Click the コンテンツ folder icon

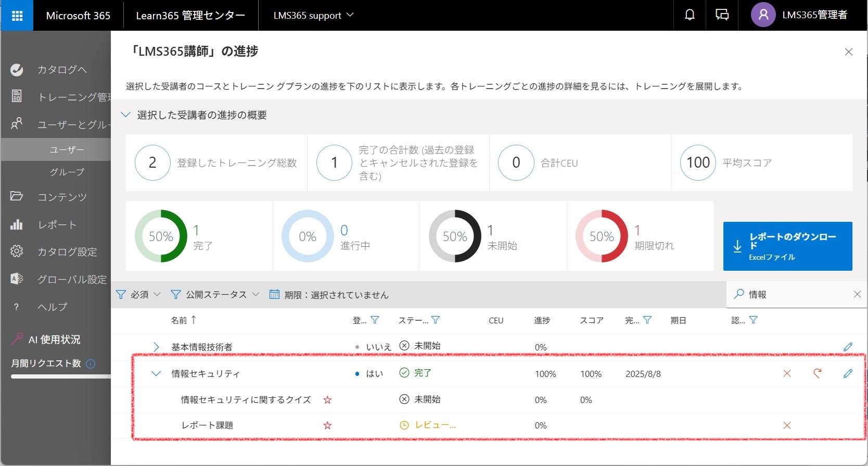point(17,196)
